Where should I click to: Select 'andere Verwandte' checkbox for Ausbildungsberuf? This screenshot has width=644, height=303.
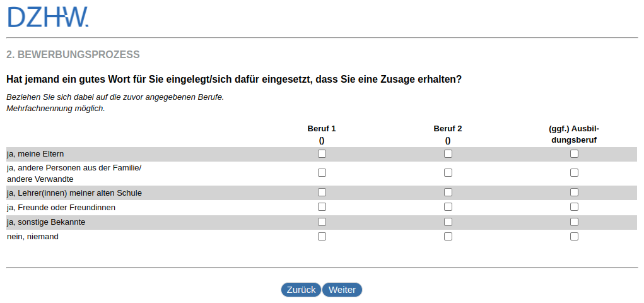point(574,172)
